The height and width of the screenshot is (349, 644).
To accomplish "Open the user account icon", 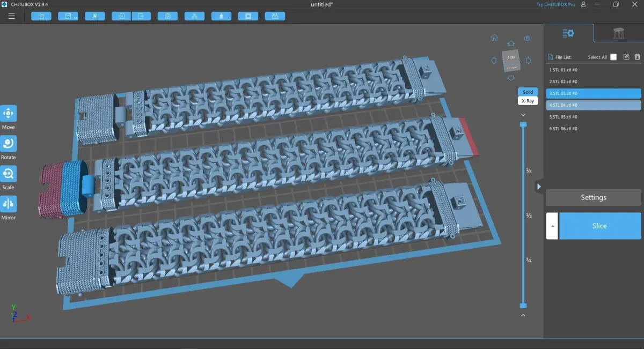I will (x=583, y=4).
